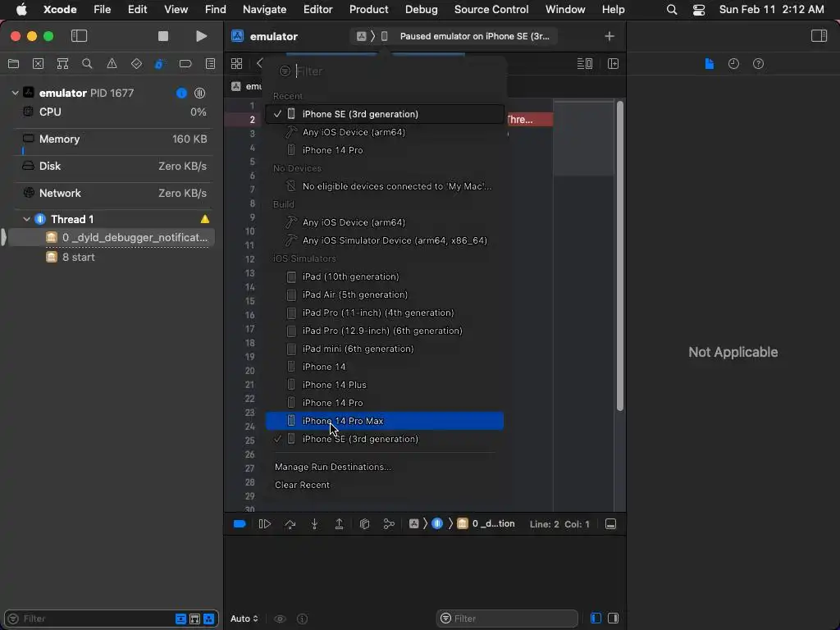Screen dimensions: 840x630
Task: Collapse the Thread 1 disclosure triangle
Action: pyautogui.click(x=26, y=219)
